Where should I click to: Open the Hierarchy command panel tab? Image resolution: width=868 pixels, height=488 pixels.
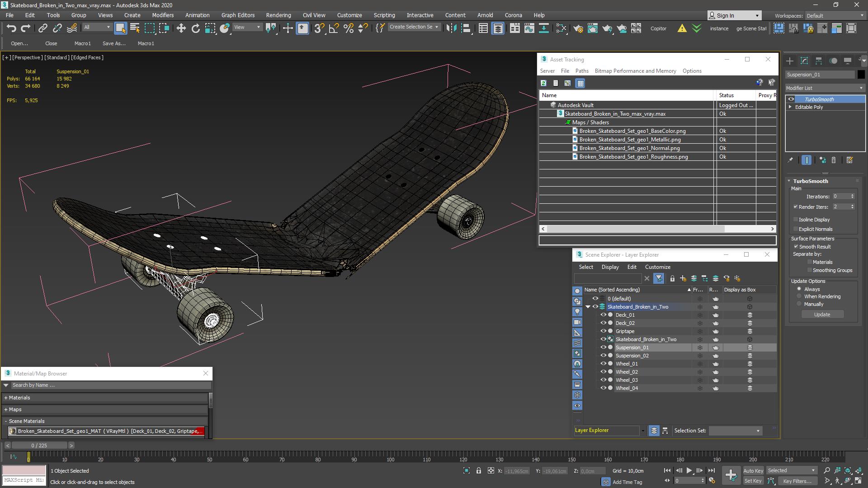point(818,61)
